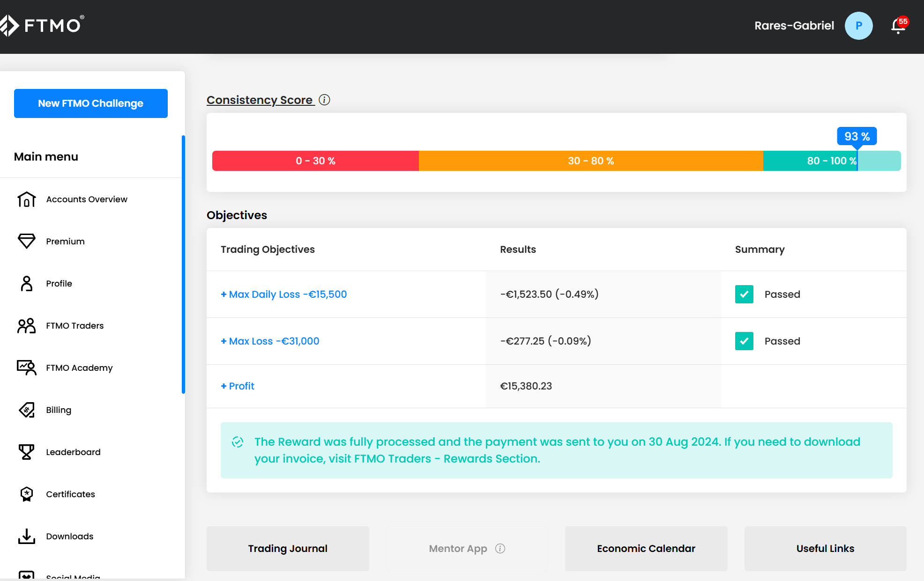924x581 pixels.
Task: Open FTMO Academy menu item
Action: click(79, 368)
